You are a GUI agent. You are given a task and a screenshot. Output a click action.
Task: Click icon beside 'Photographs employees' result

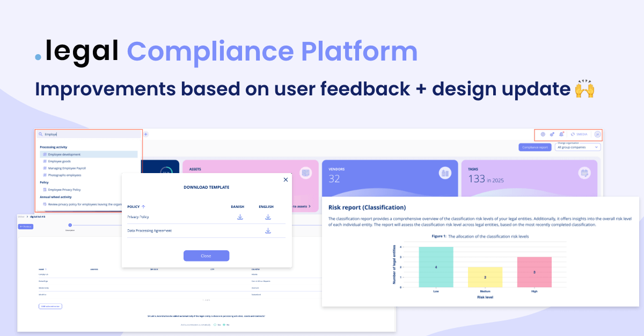pyautogui.click(x=45, y=175)
